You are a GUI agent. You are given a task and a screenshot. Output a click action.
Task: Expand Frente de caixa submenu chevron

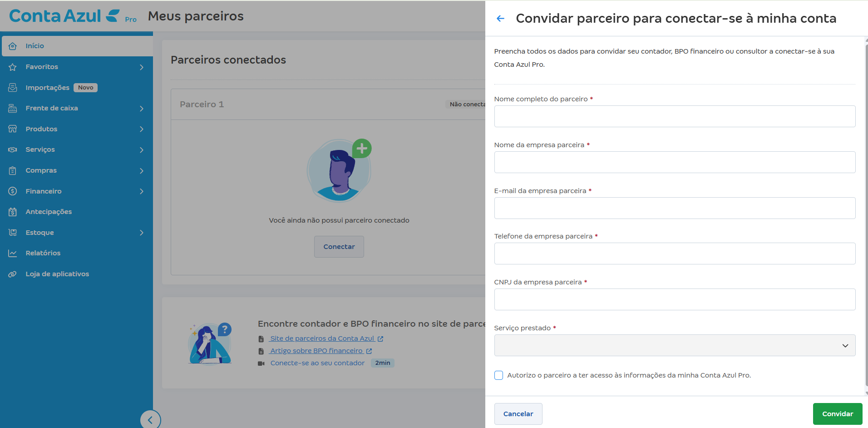pos(142,109)
